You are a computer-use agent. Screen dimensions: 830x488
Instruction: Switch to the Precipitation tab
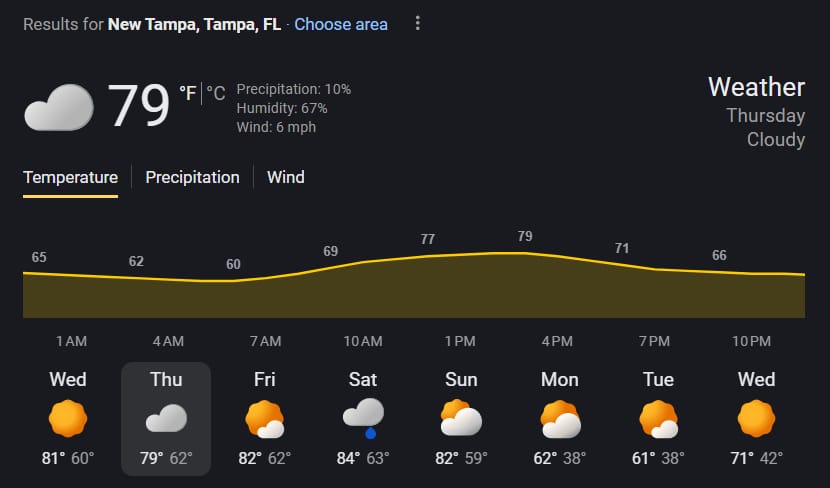click(x=192, y=177)
